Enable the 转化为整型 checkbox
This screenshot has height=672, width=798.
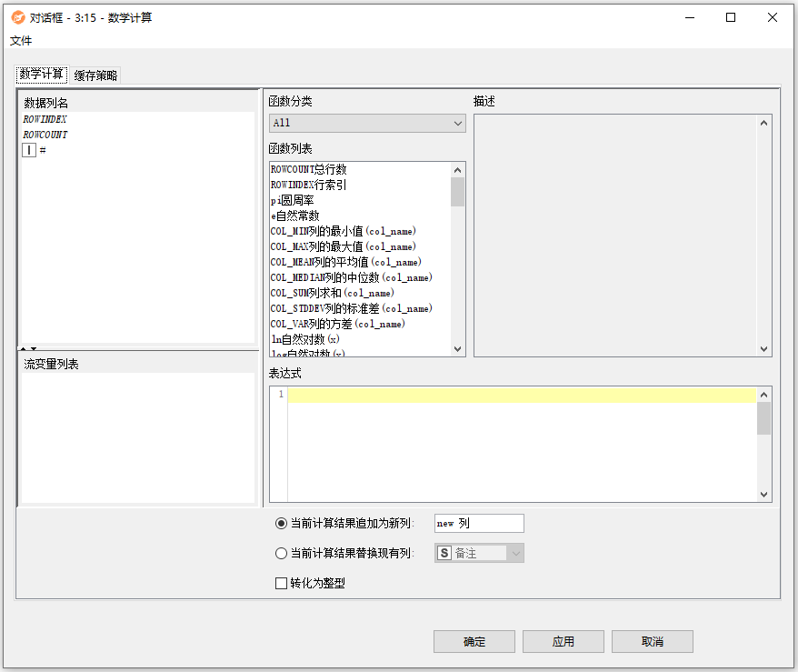pos(281,583)
